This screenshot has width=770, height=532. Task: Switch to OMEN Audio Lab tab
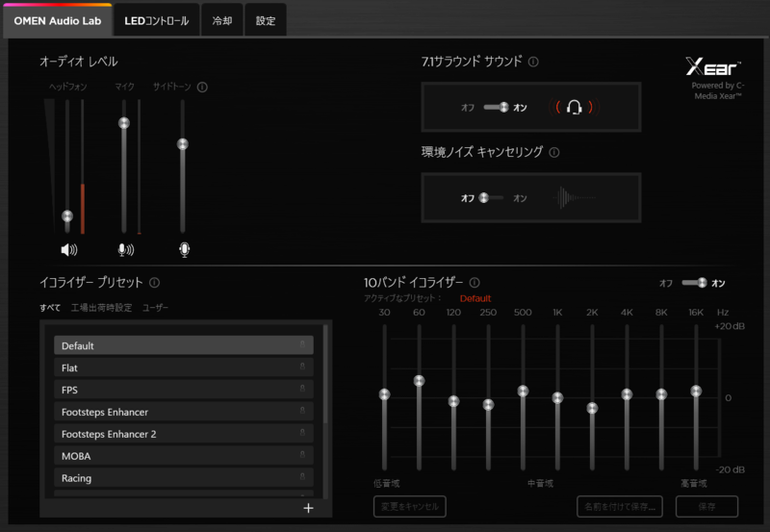[x=58, y=20]
